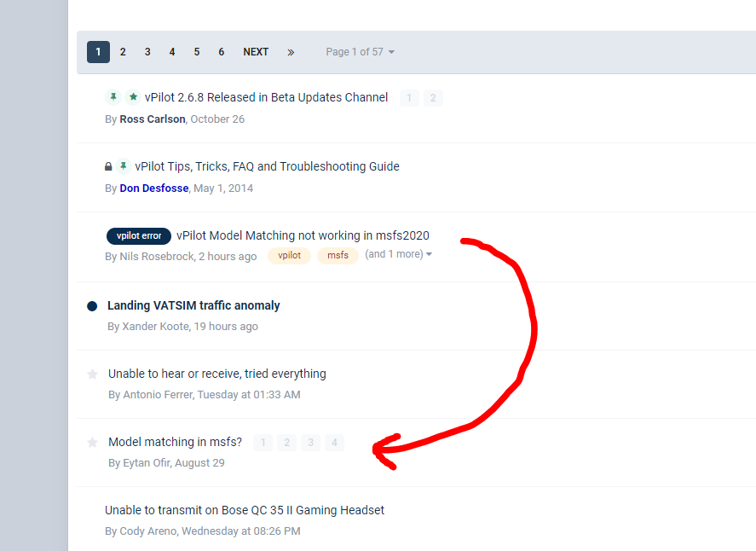The height and width of the screenshot is (551, 756).
Task: Click the pinned icon on vPilot 2.6.8 topic
Action: tap(113, 97)
